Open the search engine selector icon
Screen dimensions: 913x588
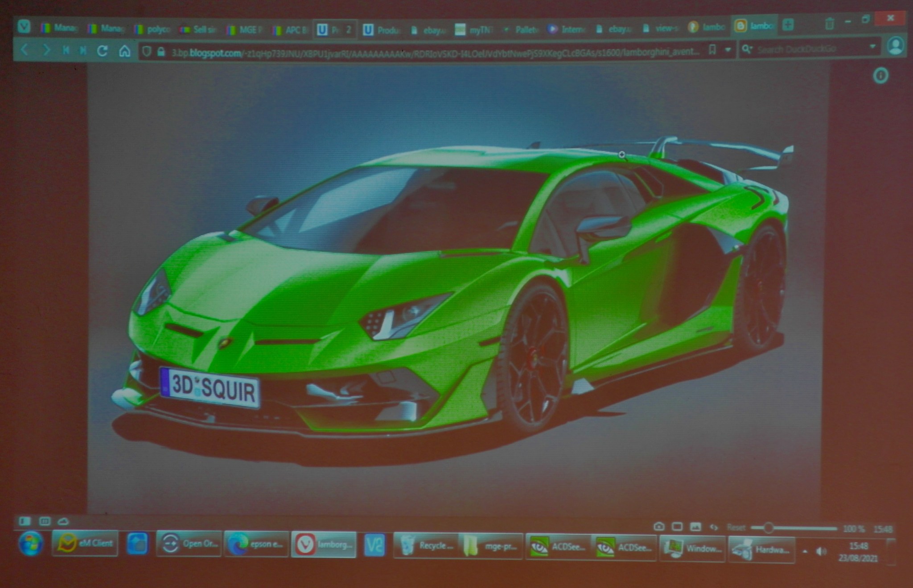(x=747, y=49)
